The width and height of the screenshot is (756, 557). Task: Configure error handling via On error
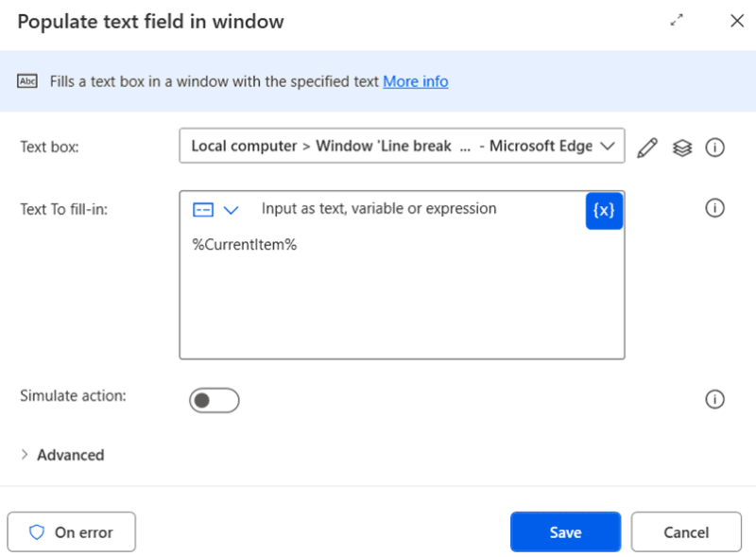point(71,531)
